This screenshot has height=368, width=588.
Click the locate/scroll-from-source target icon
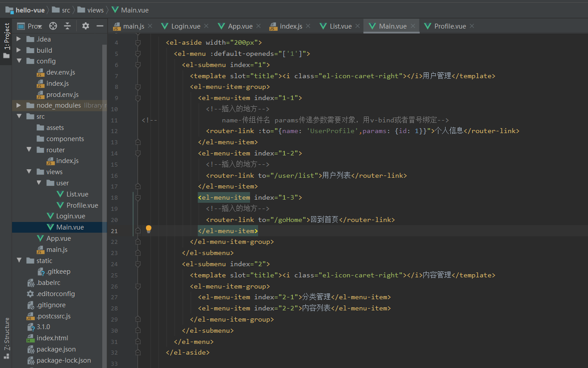click(53, 26)
